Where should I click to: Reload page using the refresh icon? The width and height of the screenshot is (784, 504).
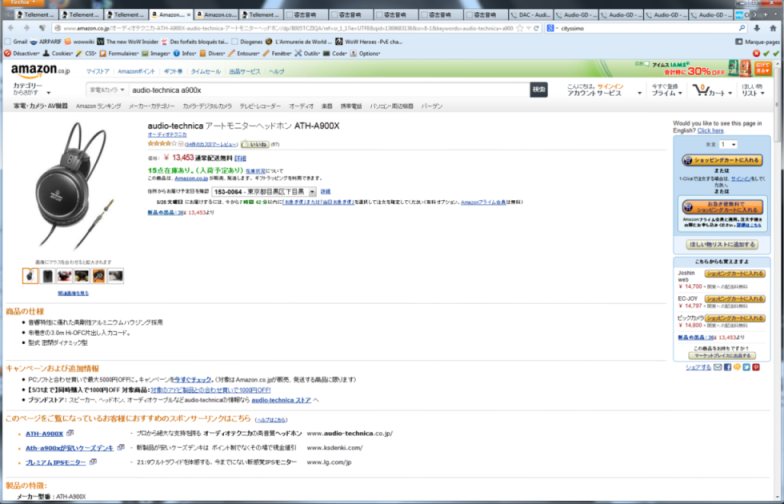click(536, 28)
